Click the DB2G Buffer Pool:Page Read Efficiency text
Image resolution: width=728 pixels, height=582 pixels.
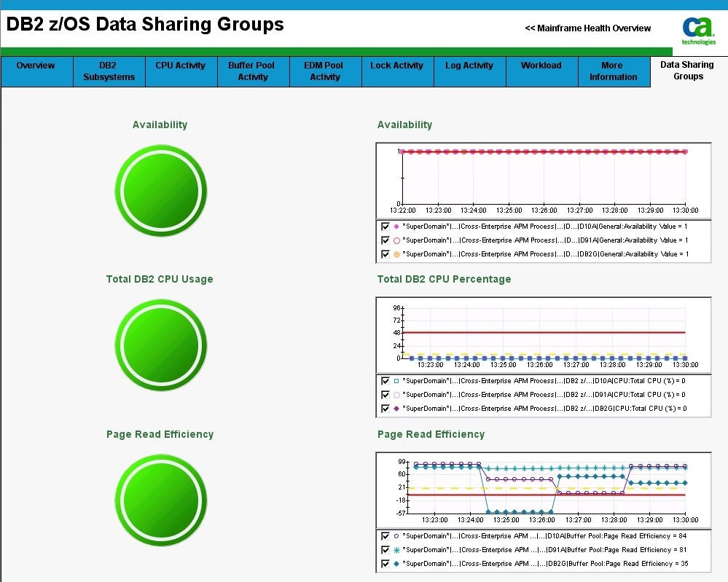point(545,564)
